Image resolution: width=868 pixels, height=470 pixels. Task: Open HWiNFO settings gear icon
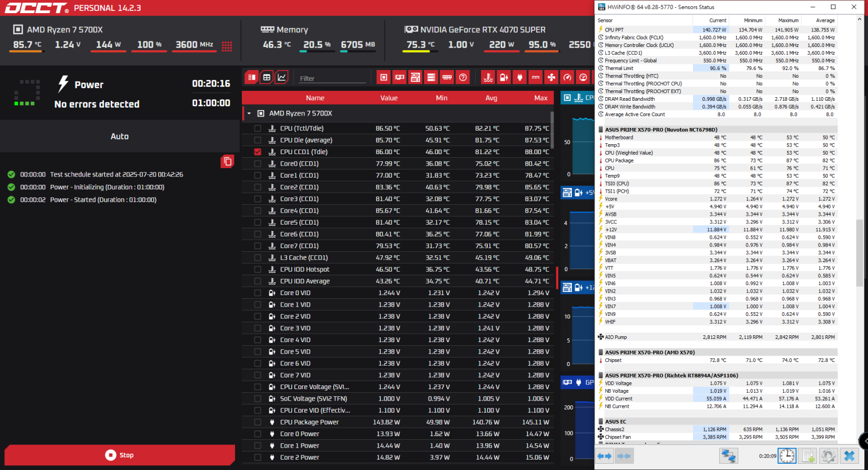pos(828,456)
